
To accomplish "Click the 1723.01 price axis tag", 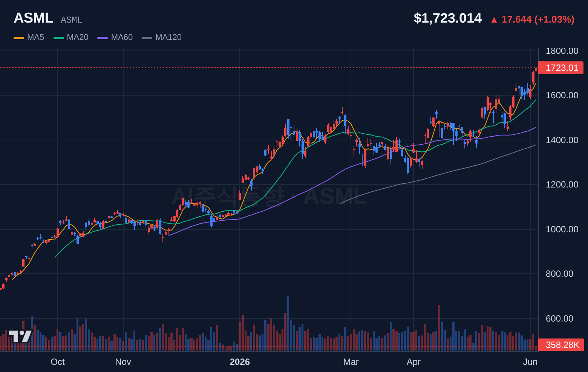I will 561,68.
